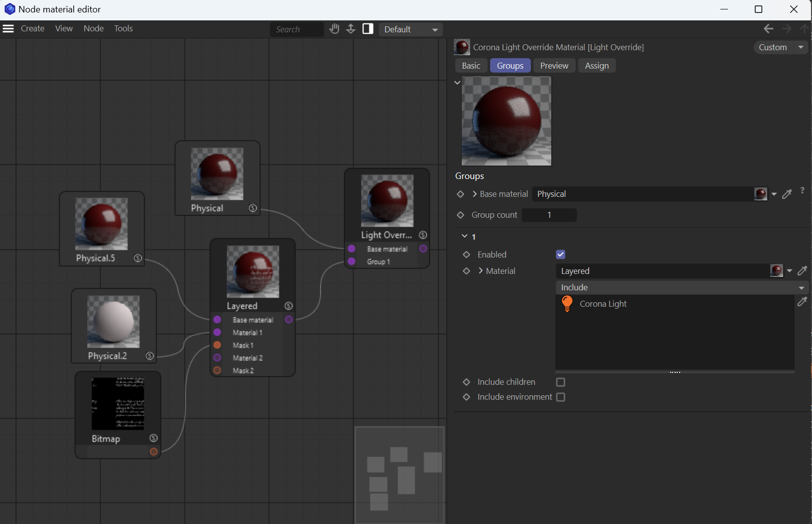Screen dimensions: 812x524
Task: Open the Default layout dropdown
Action: [x=411, y=29]
